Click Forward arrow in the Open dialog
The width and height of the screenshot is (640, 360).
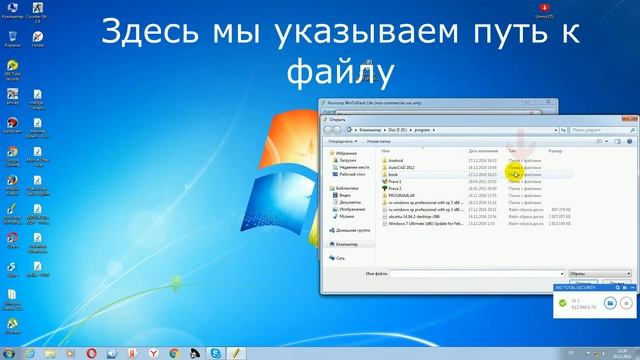pyautogui.click(x=337, y=130)
